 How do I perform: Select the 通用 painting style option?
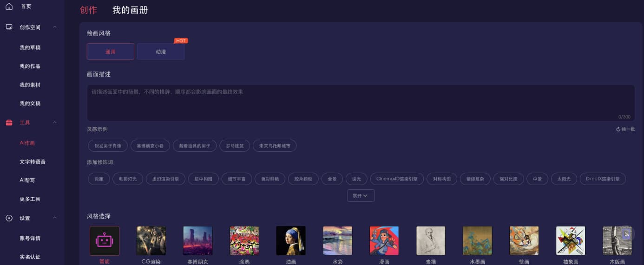(x=111, y=52)
